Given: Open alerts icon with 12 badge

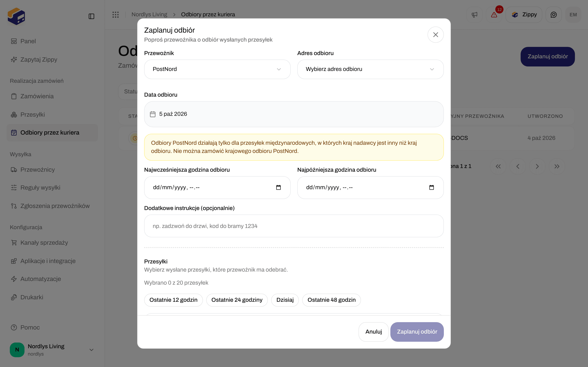Looking at the screenshot, I should tap(494, 14).
